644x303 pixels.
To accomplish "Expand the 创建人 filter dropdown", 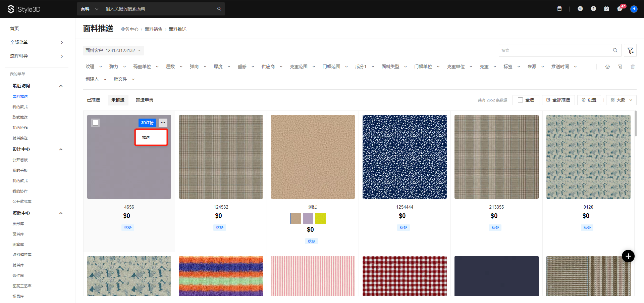I will click(96, 79).
